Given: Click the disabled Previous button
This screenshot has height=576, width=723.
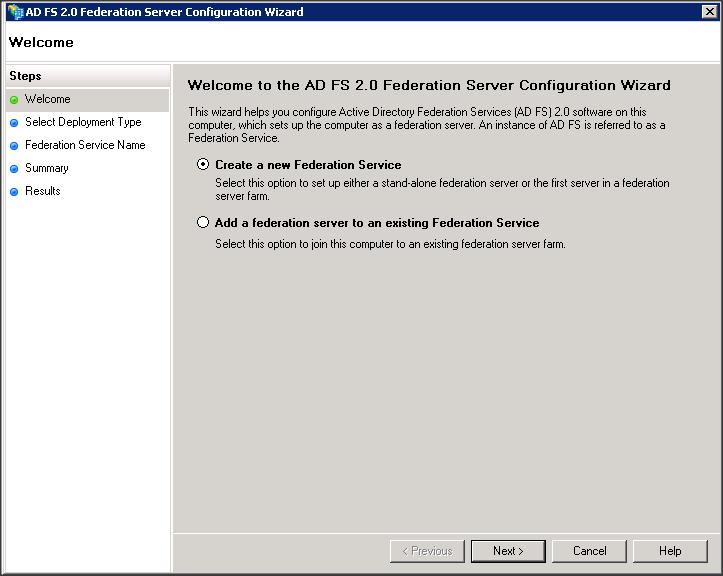Looking at the screenshot, I should [427, 551].
